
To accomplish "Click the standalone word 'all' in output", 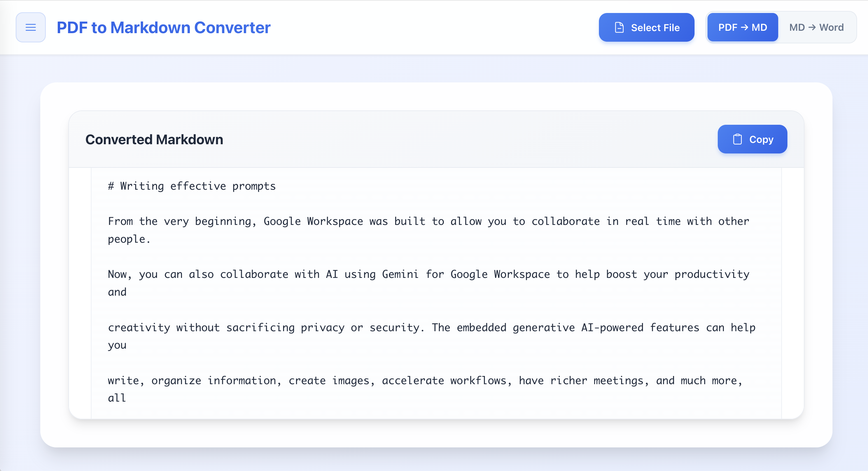I will coord(117,398).
